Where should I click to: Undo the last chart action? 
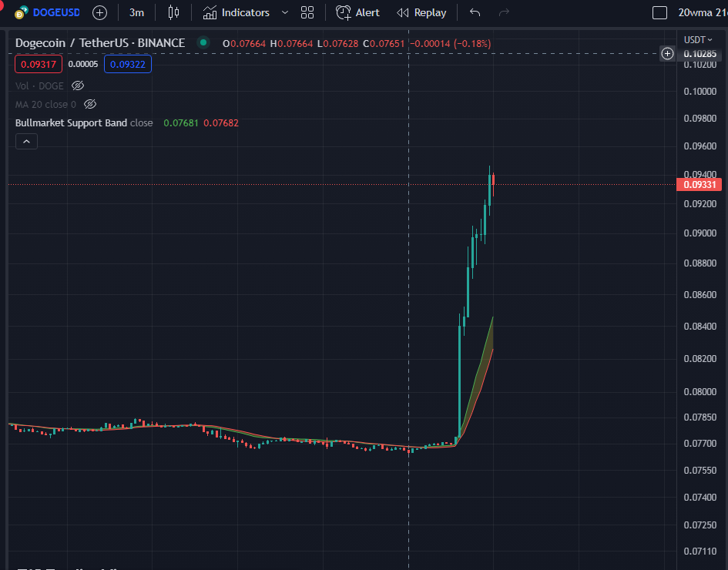point(475,12)
